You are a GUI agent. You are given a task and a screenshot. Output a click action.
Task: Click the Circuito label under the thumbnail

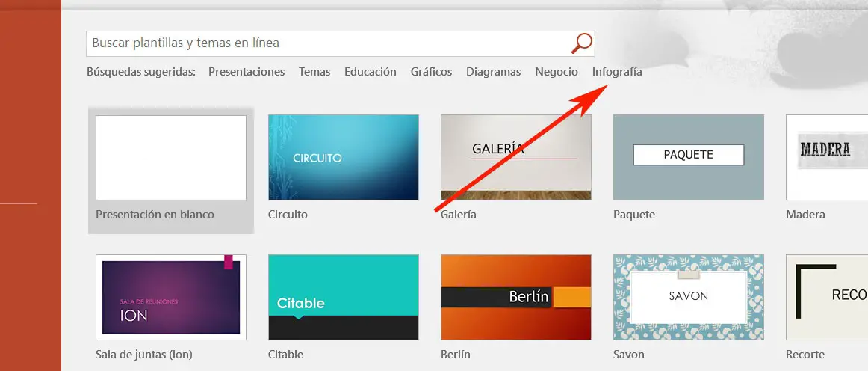[288, 215]
